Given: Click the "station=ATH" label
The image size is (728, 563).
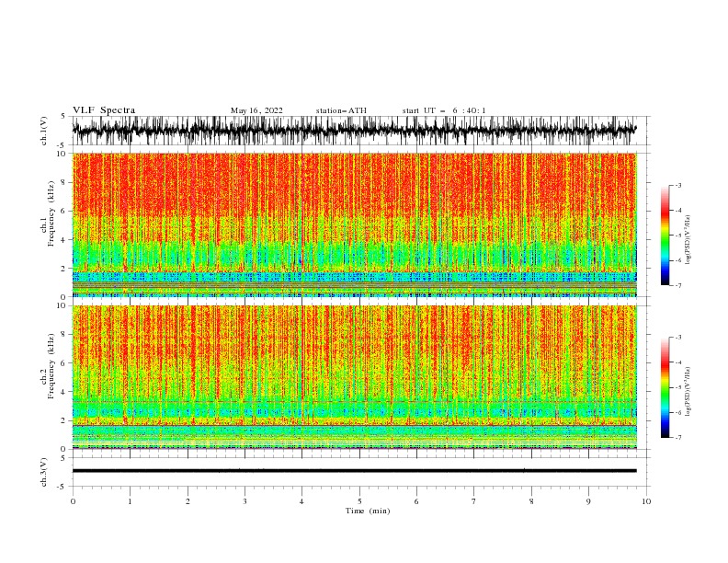Looking at the screenshot, I should pyautogui.click(x=341, y=110).
